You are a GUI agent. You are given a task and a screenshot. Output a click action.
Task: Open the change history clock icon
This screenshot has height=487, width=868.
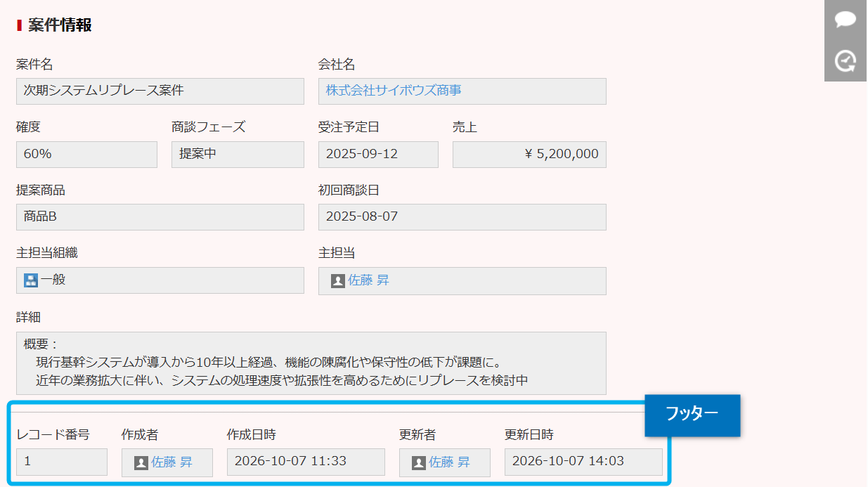(846, 61)
